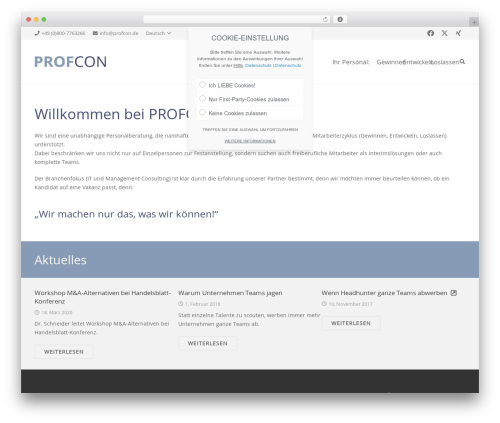Click the external link icon next to Headhunter article

coord(454,293)
